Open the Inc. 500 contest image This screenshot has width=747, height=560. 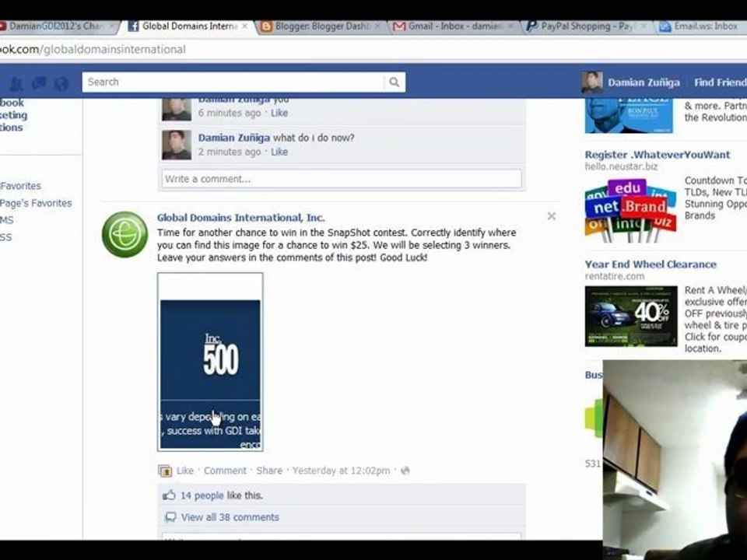tap(210, 362)
